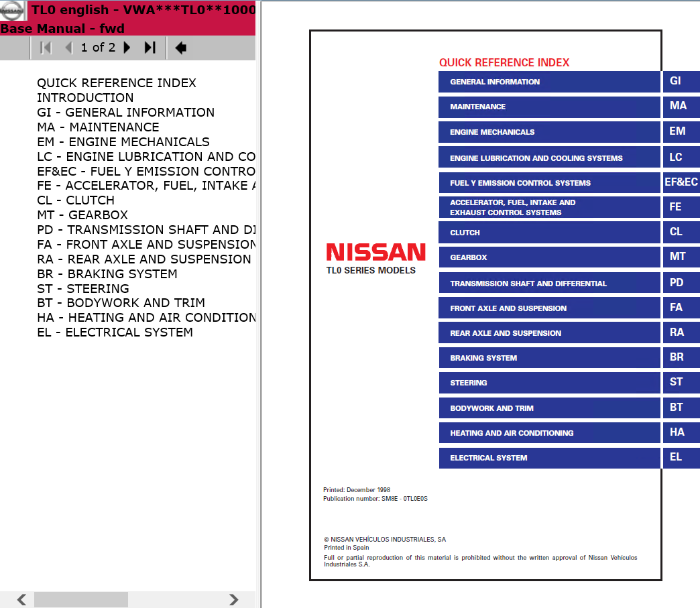Click the '1 of 2' page indicator
This screenshot has height=608, width=700.
98,48
